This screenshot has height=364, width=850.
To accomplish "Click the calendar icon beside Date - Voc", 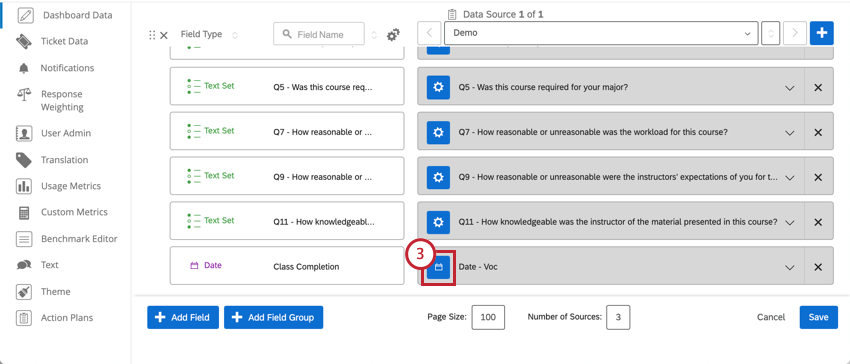I will tap(439, 267).
